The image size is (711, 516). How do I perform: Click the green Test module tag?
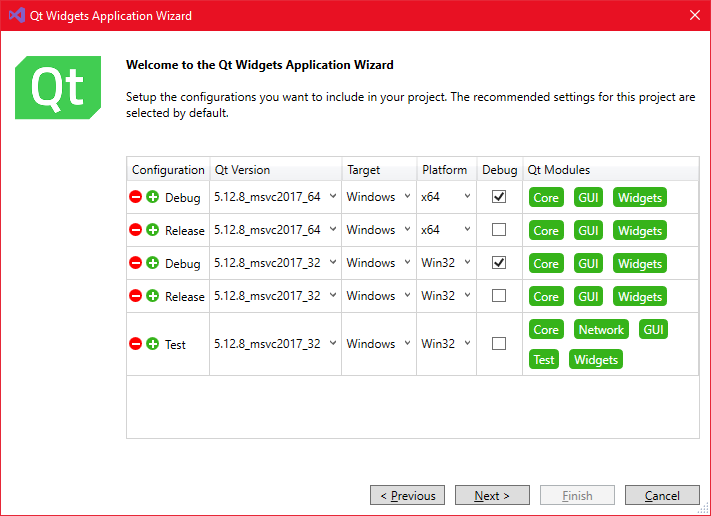click(x=544, y=360)
